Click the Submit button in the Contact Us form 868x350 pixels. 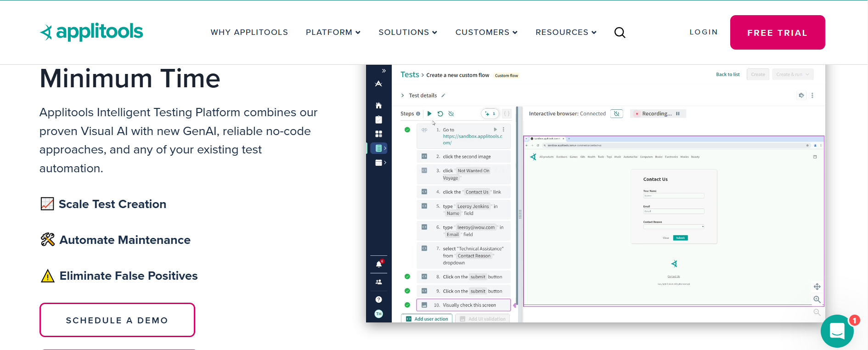[681, 238]
